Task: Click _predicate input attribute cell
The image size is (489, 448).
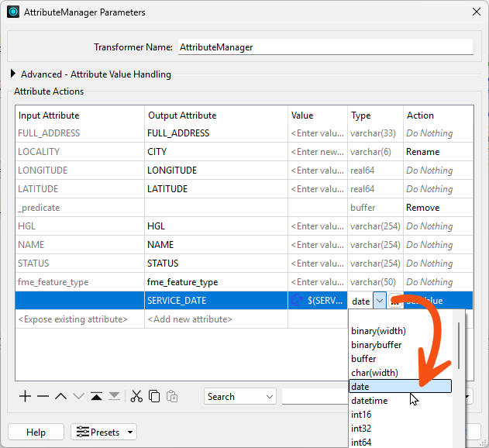Action: [x=80, y=208]
